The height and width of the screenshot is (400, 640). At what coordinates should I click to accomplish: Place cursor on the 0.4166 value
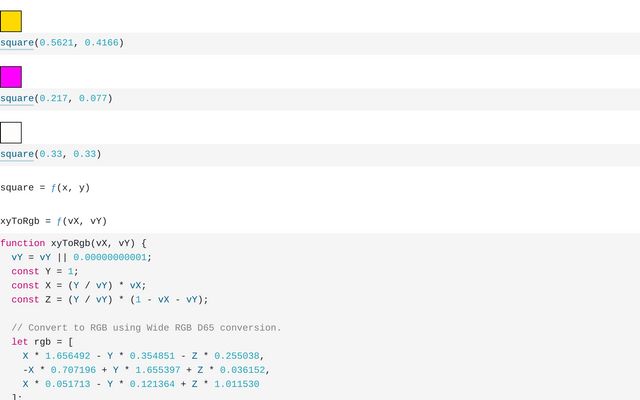pyautogui.click(x=101, y=43)
